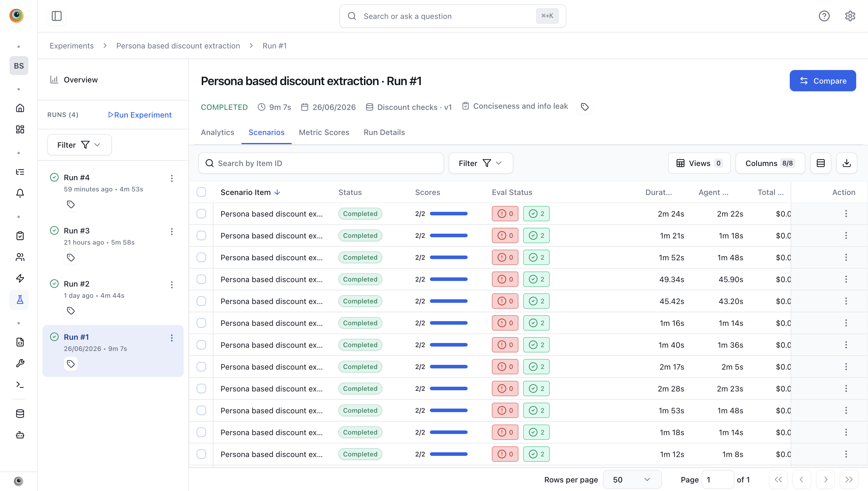Open the clipboard check icon in the rail
This screenshot has height=491, width=868.
pos(20,236)
